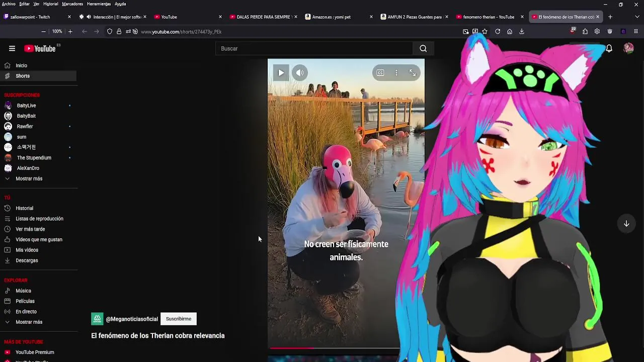
Task: Click the site padlock icon
Action: point(119,32)
